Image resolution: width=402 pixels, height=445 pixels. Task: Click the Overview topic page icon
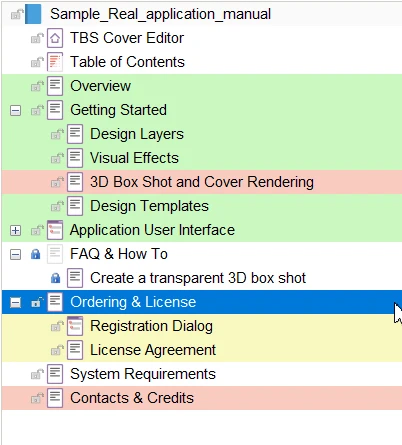pos(55,86)
